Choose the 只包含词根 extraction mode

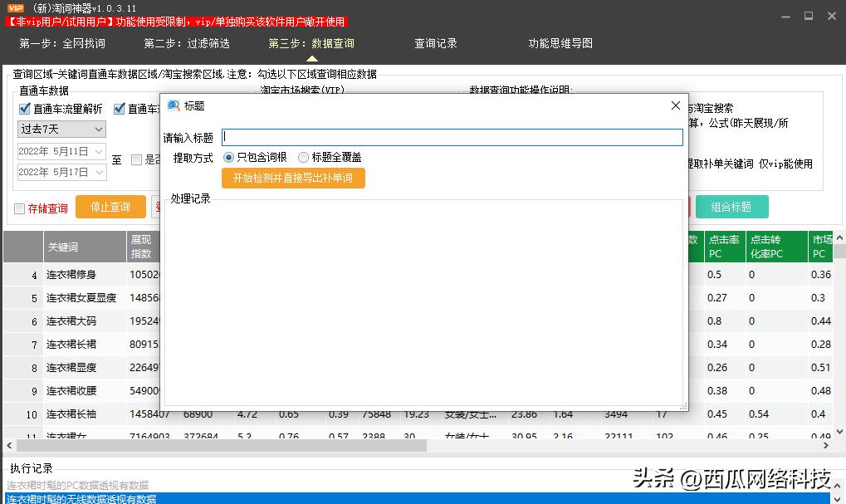(x=229, y=157)
